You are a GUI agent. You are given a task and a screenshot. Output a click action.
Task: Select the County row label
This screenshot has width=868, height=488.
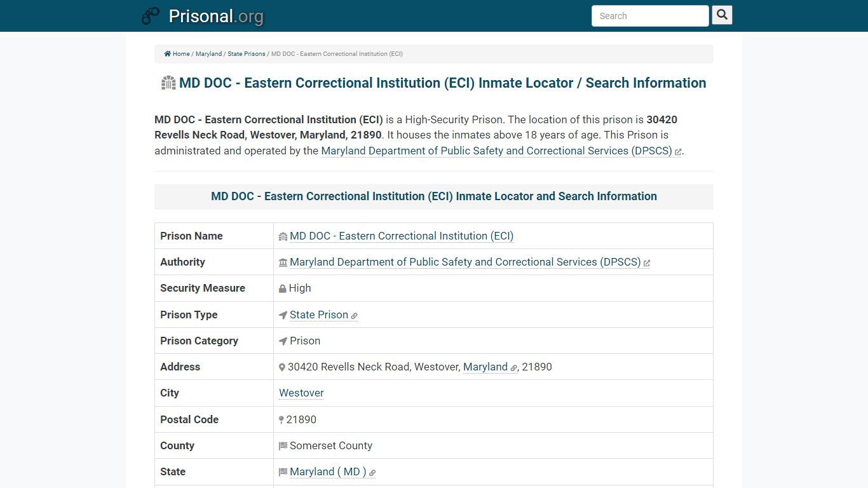click(x=177, y=445)
